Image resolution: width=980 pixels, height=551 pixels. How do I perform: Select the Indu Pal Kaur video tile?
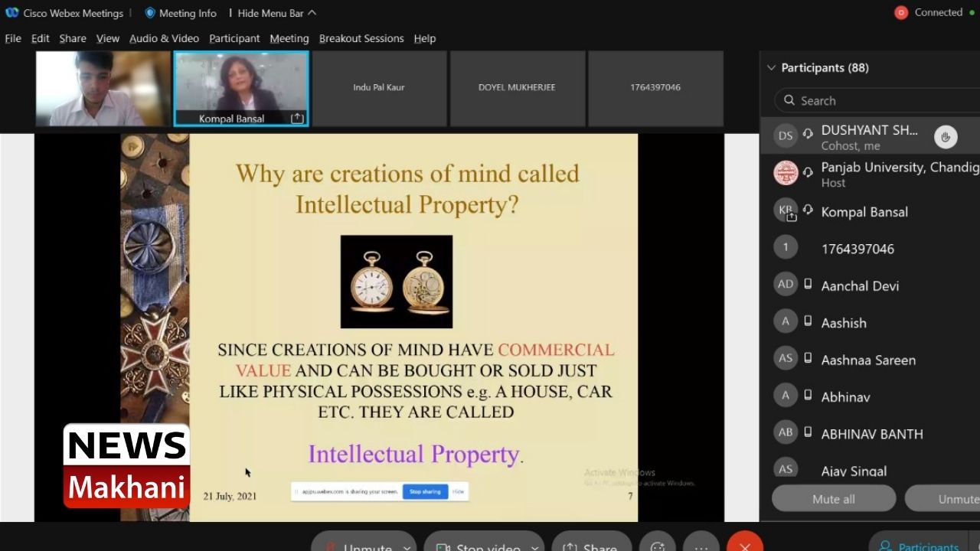pos(379,88)
